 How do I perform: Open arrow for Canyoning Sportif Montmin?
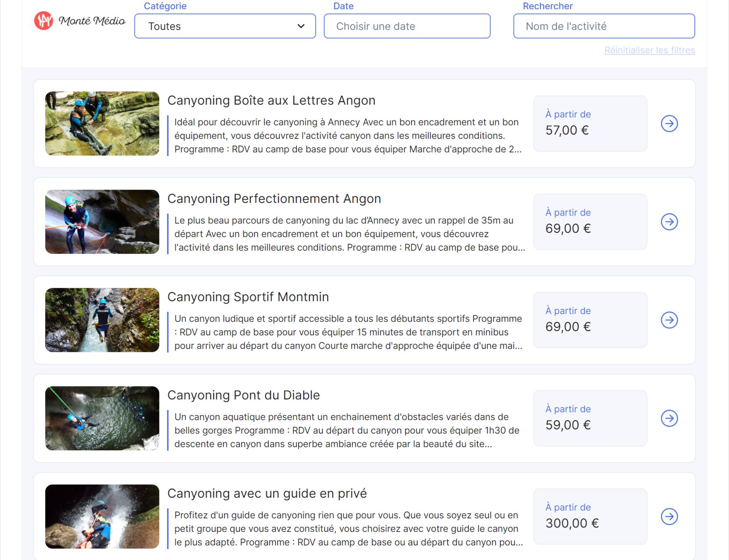[669, 320]
